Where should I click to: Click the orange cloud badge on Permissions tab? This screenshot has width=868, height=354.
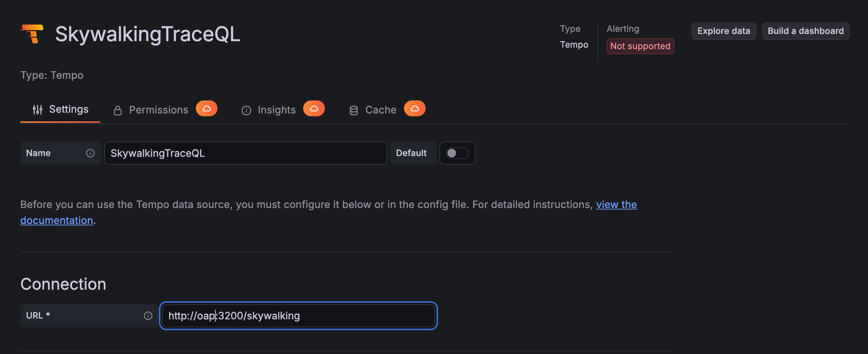tap(207, 108)
